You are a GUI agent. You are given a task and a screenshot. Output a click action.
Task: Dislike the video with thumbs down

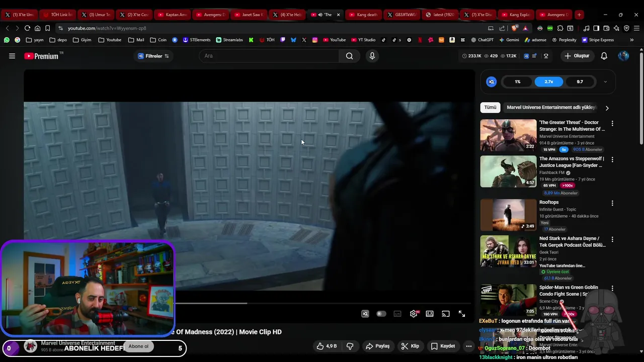350,346
